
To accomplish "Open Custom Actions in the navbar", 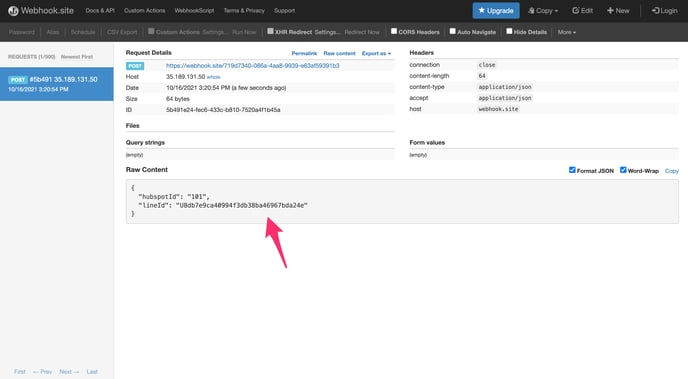I will [x=144, y=11].
